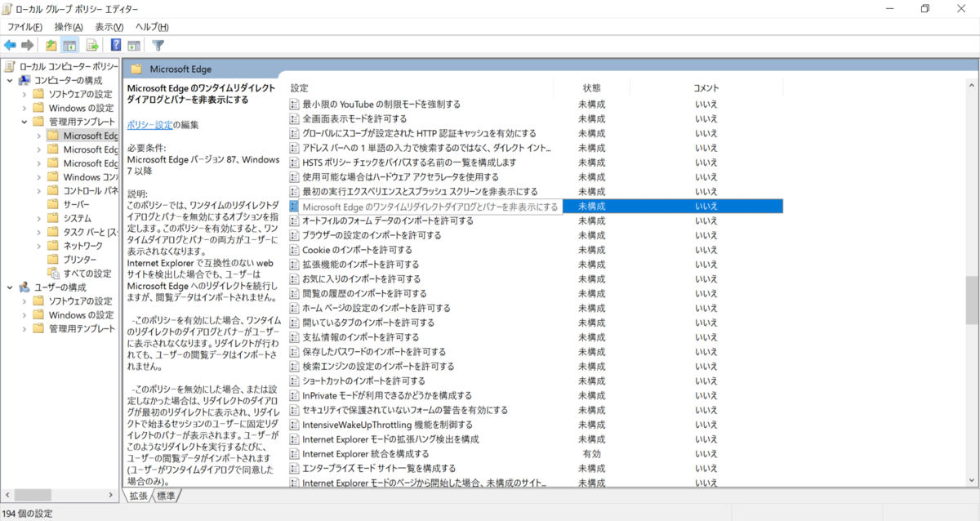
Task: Select policy InPrivate モードが利用できるかどうかを構成する
Action: [x=387, y=395]
